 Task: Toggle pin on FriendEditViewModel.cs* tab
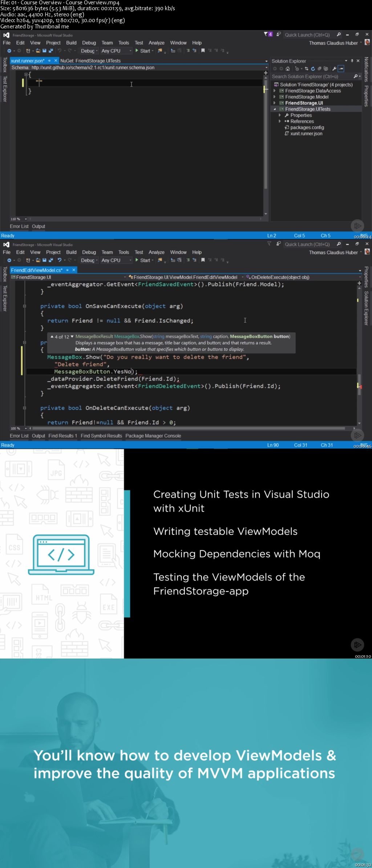(x=67, y=270)
